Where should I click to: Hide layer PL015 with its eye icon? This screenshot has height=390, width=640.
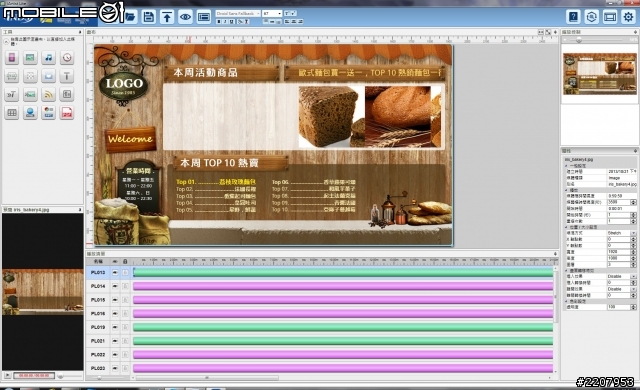[x=115, y=300]
